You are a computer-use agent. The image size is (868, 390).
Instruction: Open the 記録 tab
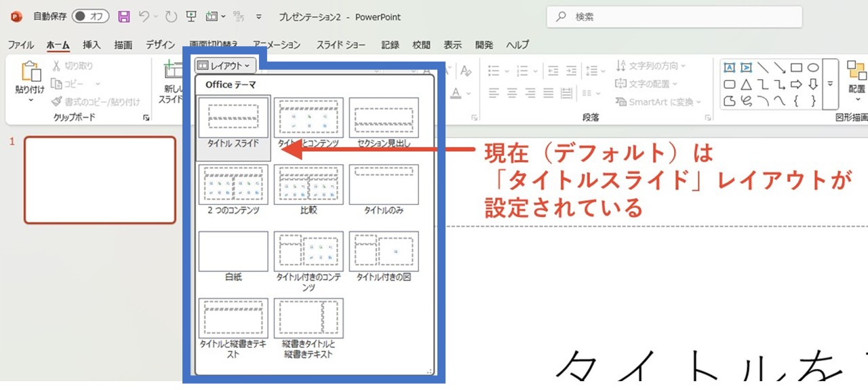pos(390,45)
